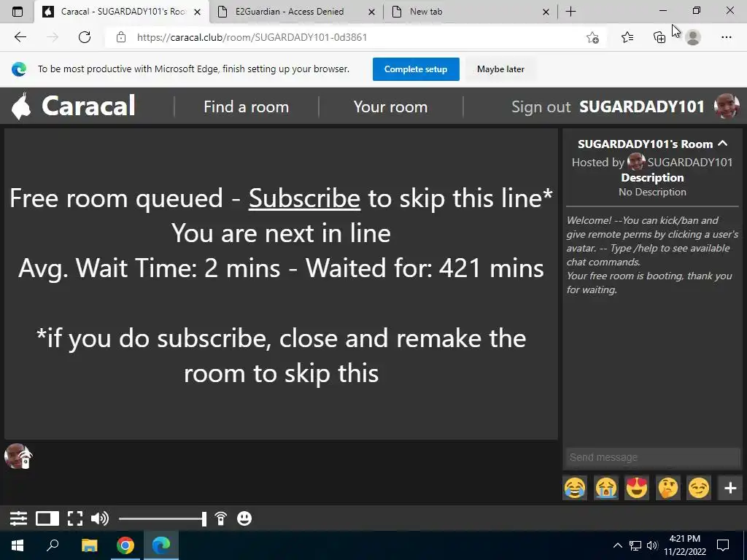This screenshot has height=560, width=747.
Task: Send the smirking face emoji
Action: coord(699,488)
